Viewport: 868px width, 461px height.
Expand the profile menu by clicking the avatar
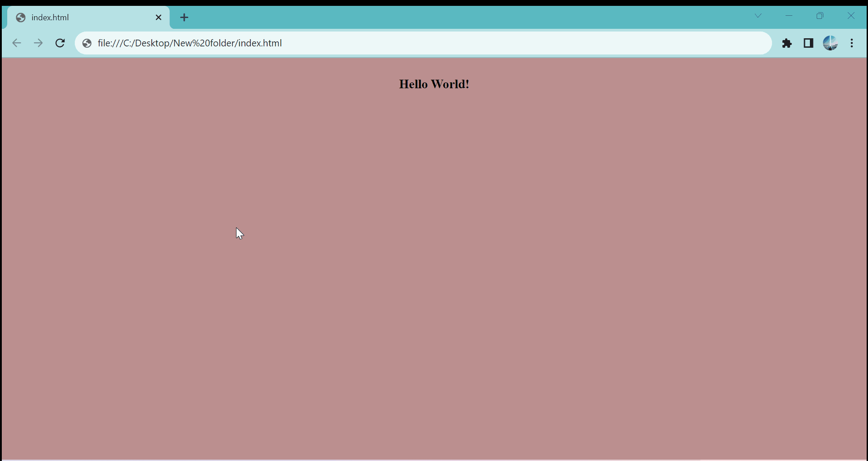(831, 43)
